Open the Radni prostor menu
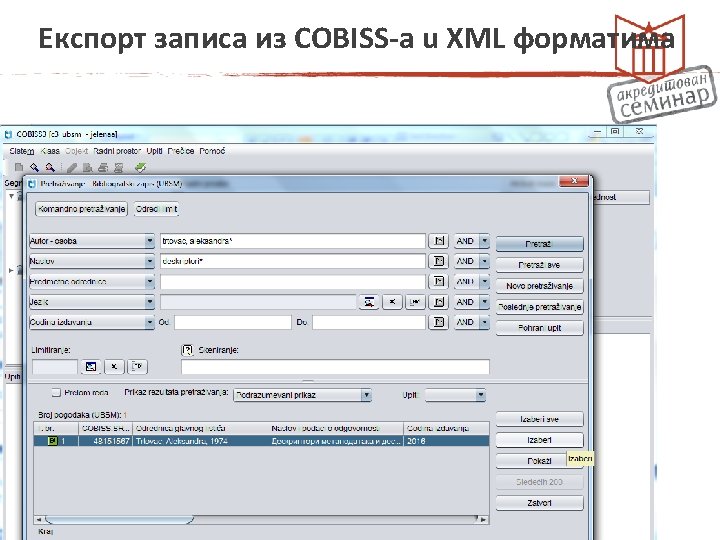Screen dimensions: 720x540 click(x=117, y=151)
